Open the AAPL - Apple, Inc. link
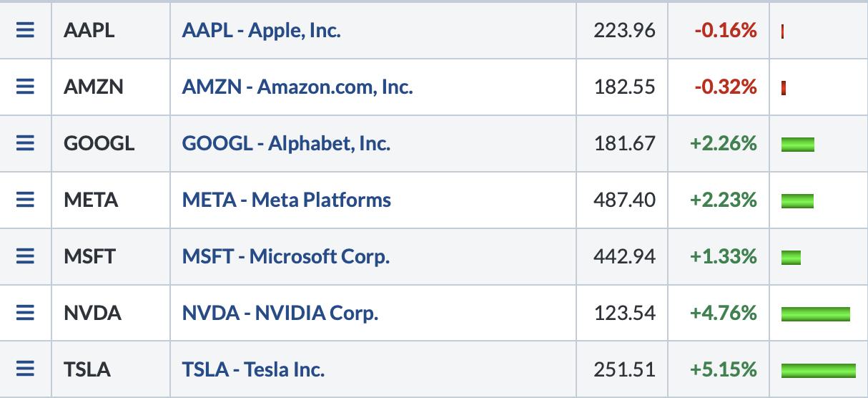Image resolution: width=868 pixels, height=398 pixels. click(262, 31)
